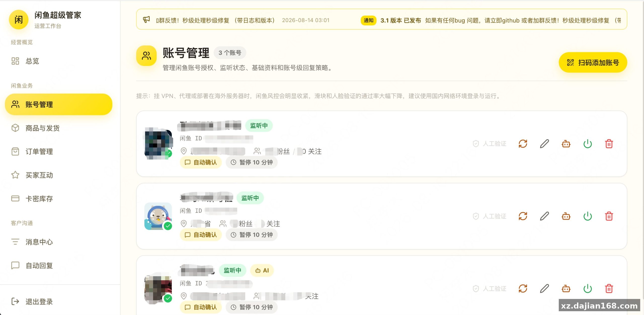The width and height of the screenshot is (644, 315).
Task: Go to 商品与发货 section
Action: click(x=58, y=128)
